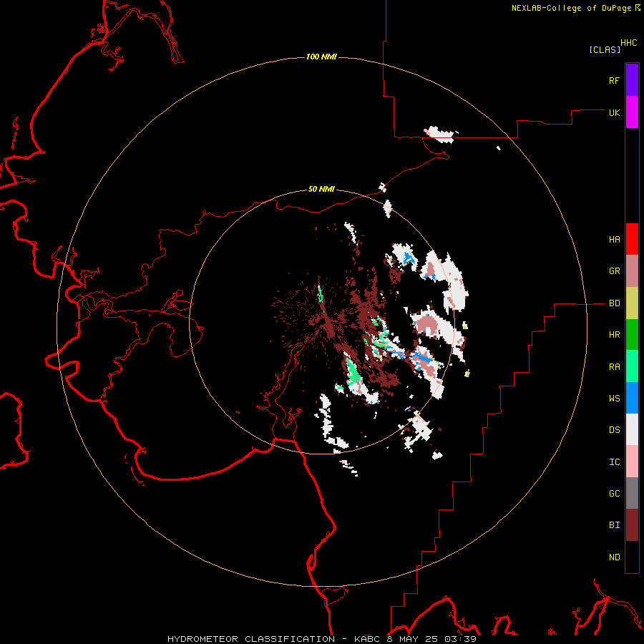Click the 03:39 timestamp
The image size is (644, 644).
click(x=460, y=639)
